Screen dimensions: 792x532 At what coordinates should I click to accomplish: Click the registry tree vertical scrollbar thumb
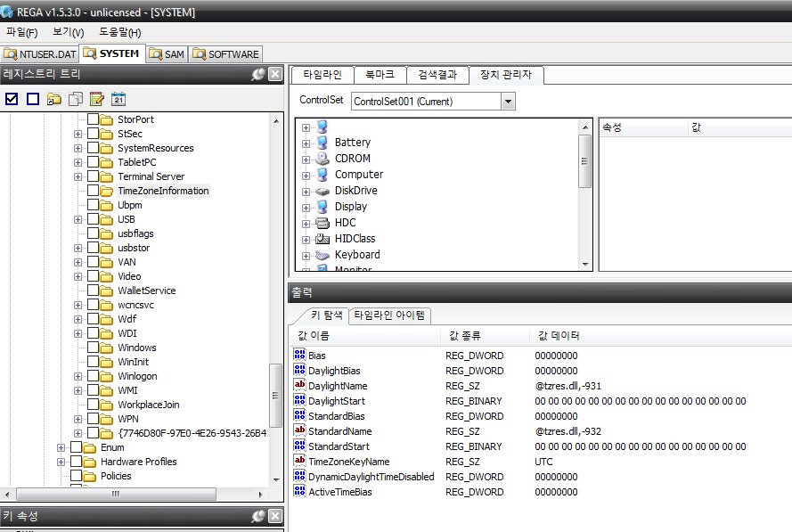276,396
